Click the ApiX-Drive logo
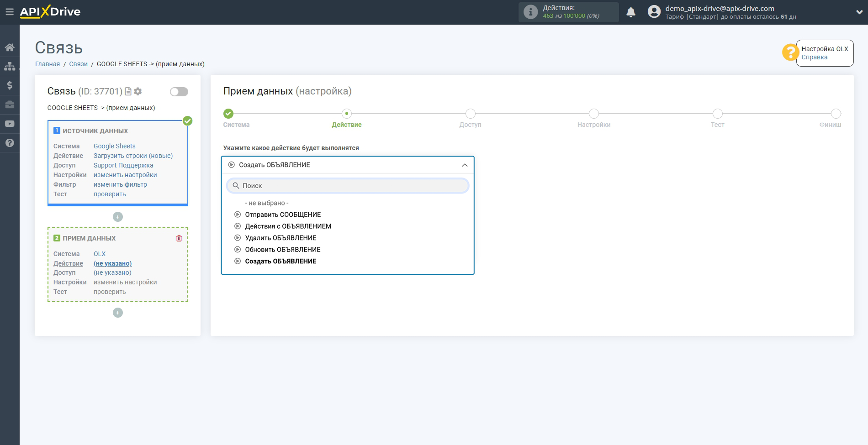The width and height of the screenshot is (868, 445). tap(50, 12)
